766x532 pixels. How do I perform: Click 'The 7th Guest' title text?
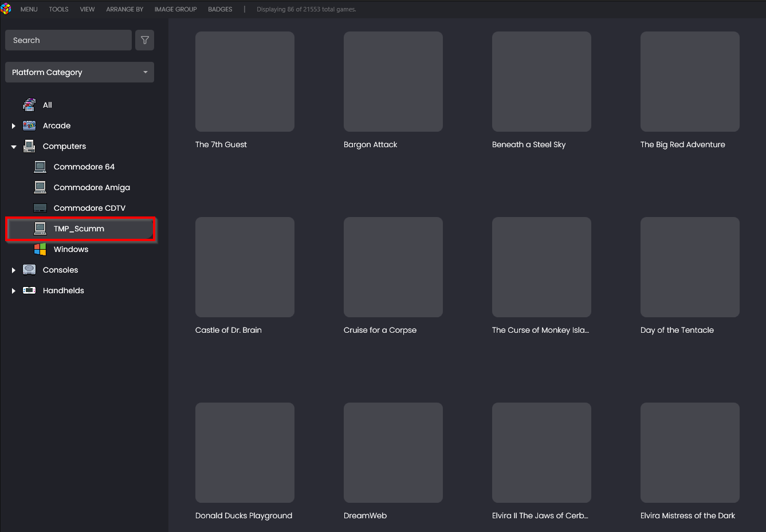tap(221, 144)
